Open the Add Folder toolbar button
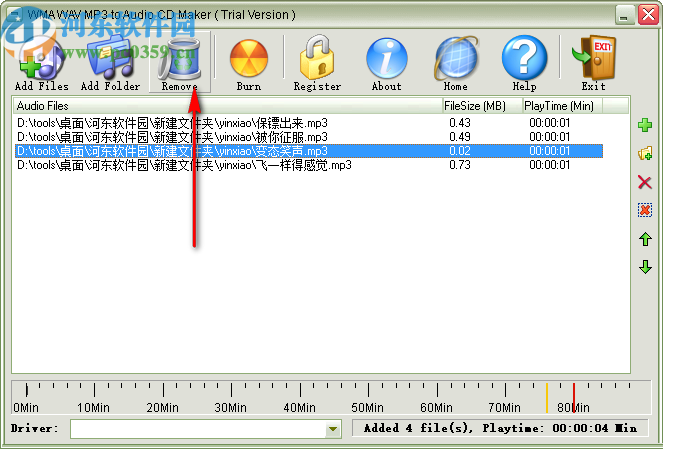 [110, 63]
